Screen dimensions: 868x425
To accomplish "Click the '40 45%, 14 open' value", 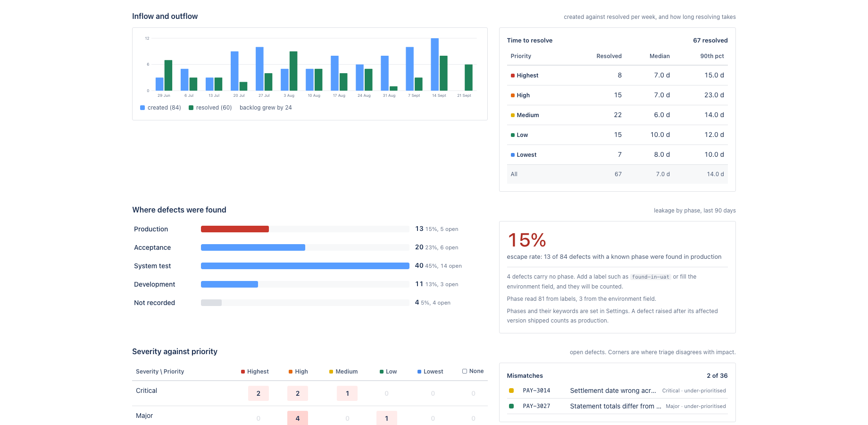I will [x=438, y=266].
